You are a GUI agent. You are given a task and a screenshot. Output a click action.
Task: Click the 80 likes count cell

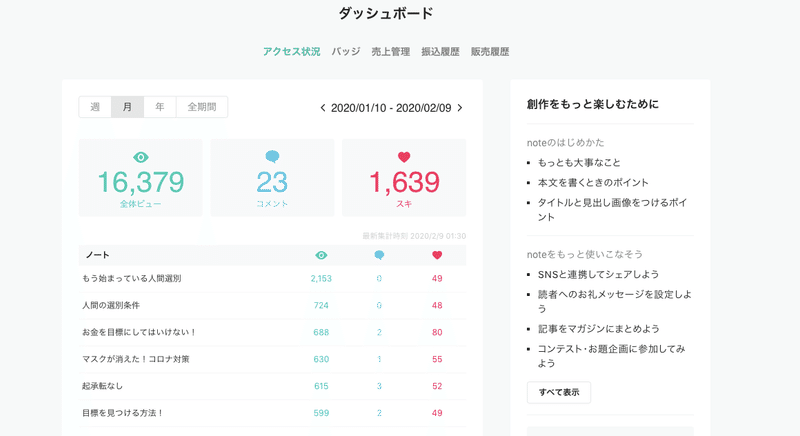[437, 332]
